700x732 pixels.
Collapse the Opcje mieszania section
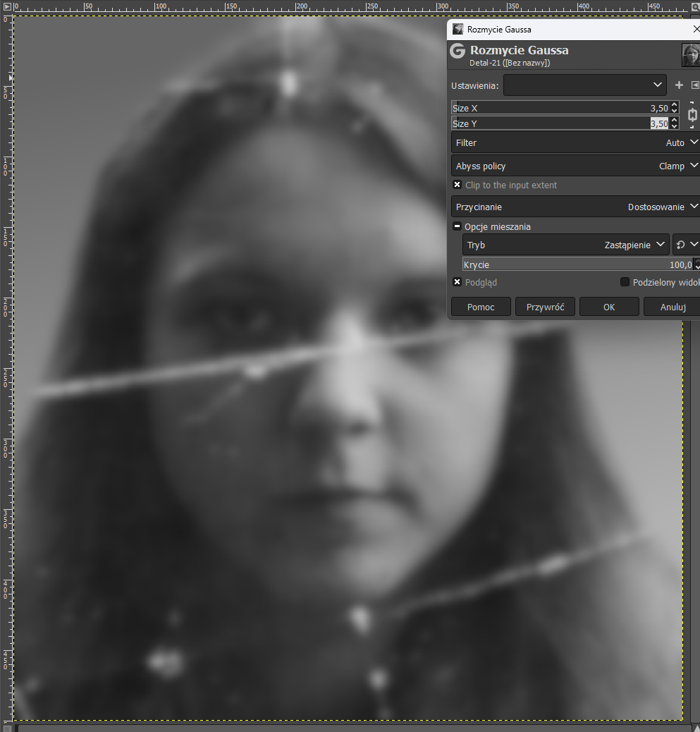point(458,226)
